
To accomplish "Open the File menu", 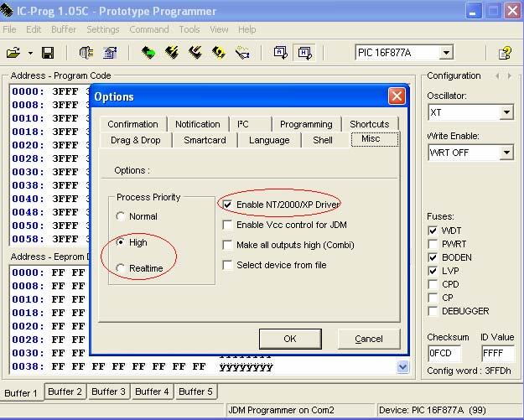I will point(9,29).
